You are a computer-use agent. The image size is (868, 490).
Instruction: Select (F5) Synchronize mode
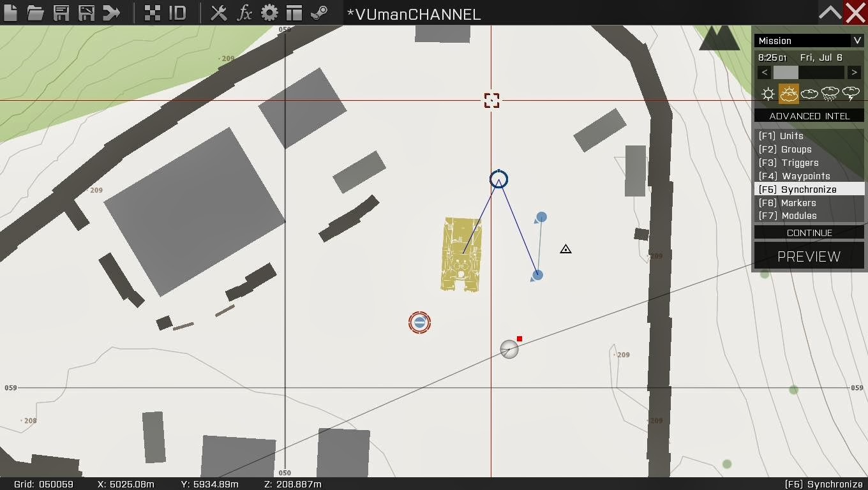(809, 189)
